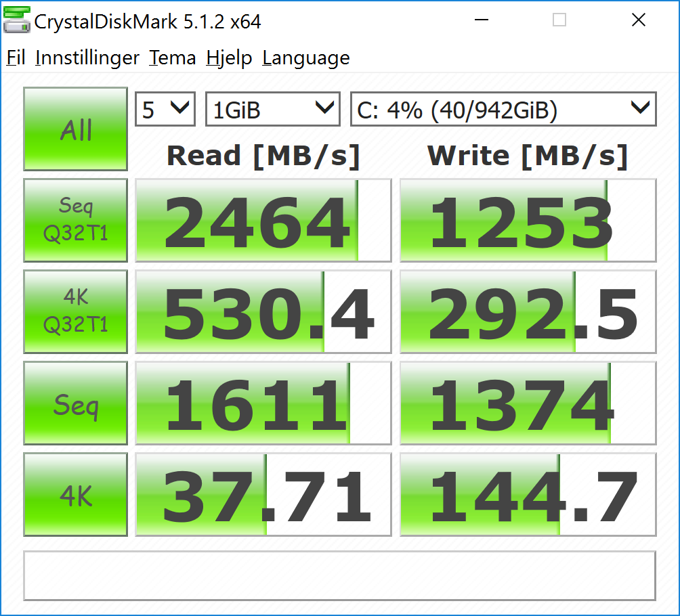Expand the drive dropdown showing C: 4%
Viewport: 680px width, 616px height.
point(503,109)
